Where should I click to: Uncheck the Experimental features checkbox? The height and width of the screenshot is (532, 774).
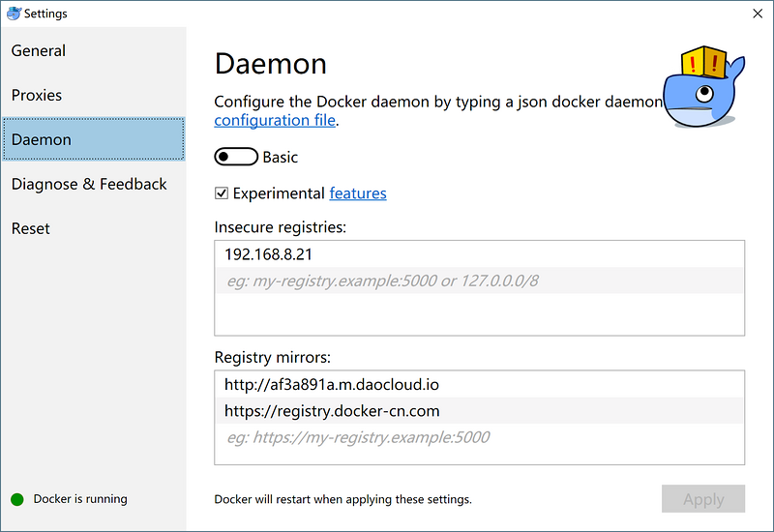222,192
